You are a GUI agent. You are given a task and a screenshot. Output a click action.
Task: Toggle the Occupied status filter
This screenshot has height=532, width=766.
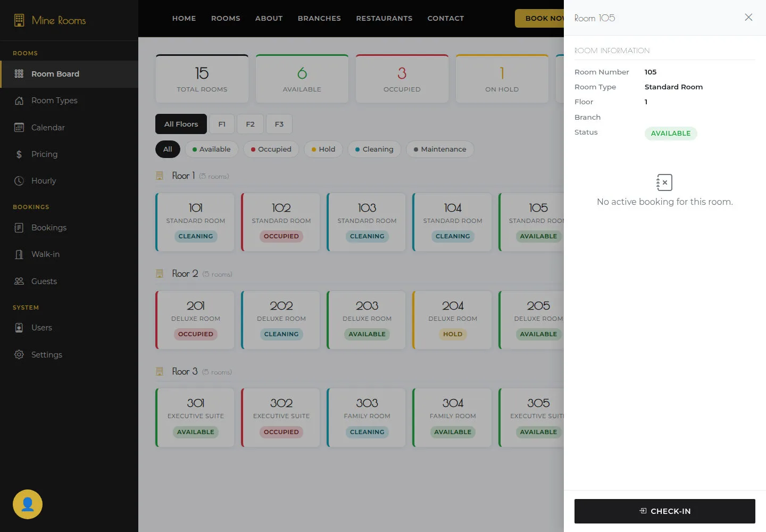pyautogui.click(x=271, y=149)
